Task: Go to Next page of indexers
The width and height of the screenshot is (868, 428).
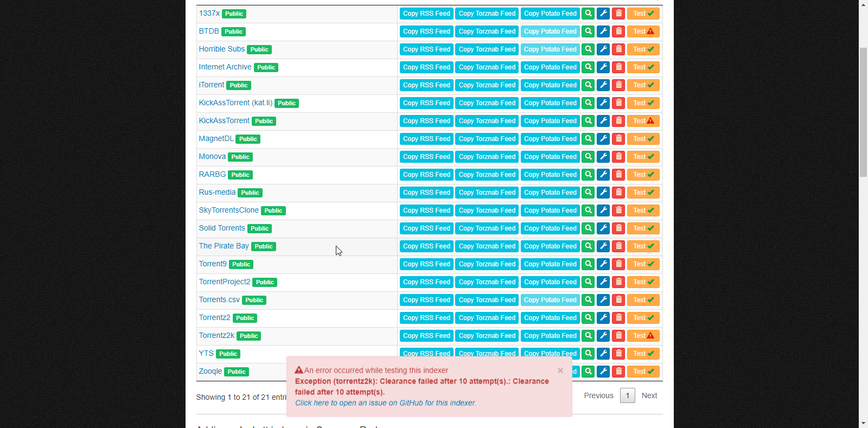Action: 649,395
